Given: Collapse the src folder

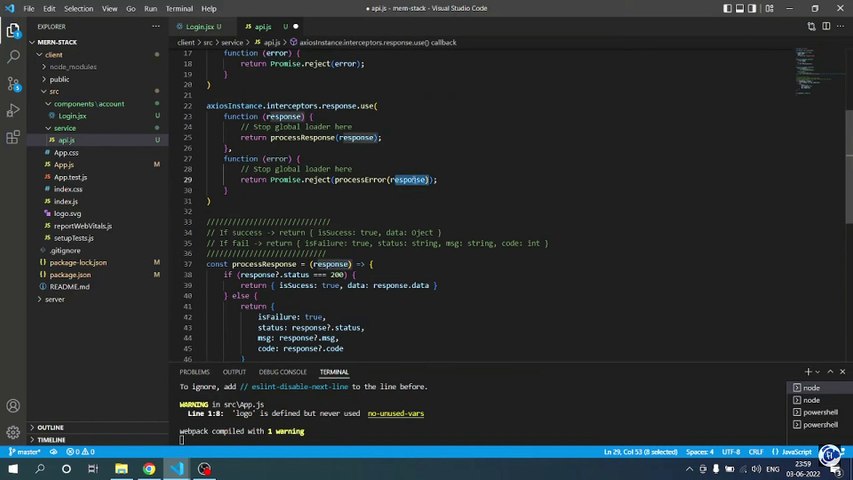Looking at the screenshot, I should [x=54, y=91].
